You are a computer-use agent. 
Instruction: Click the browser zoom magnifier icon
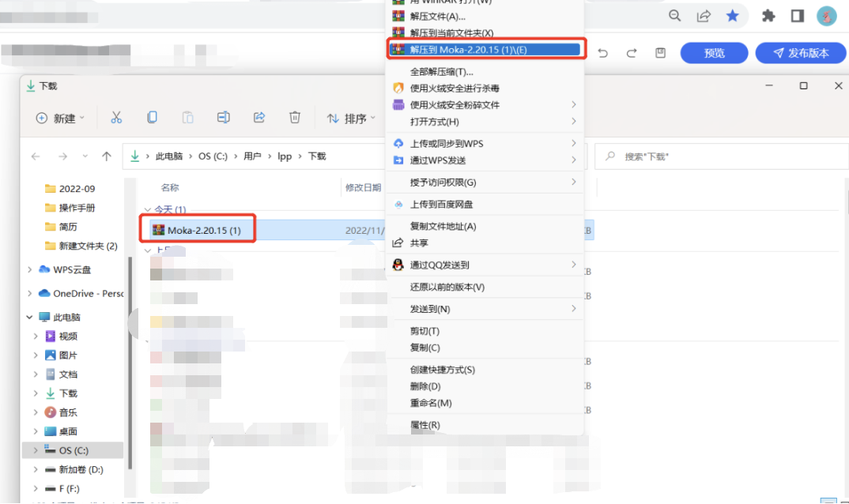coord(674,16)
